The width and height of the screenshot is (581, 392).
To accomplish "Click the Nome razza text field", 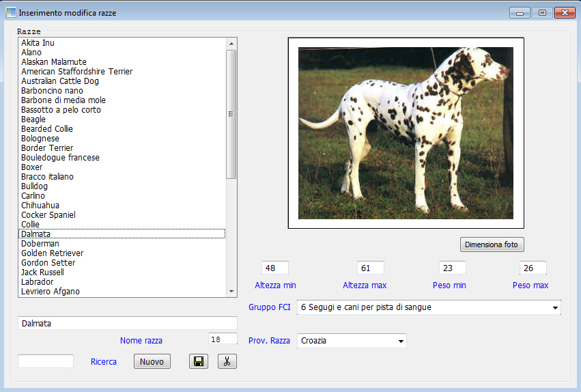I will [127, 323].
